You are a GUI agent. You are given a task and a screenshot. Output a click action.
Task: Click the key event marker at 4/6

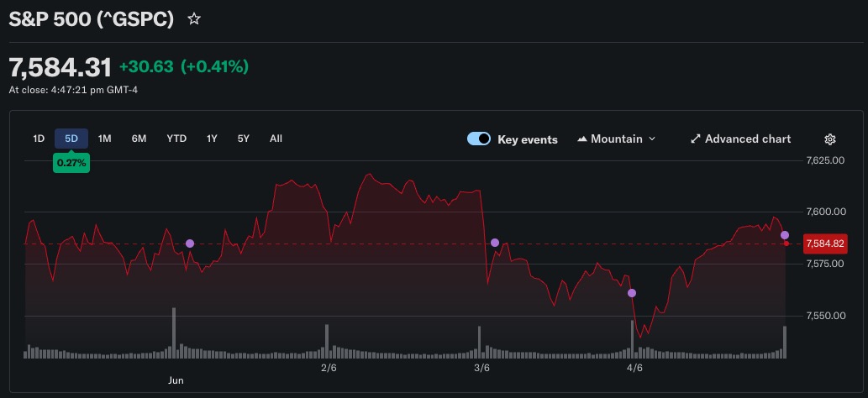pos(632,293)
